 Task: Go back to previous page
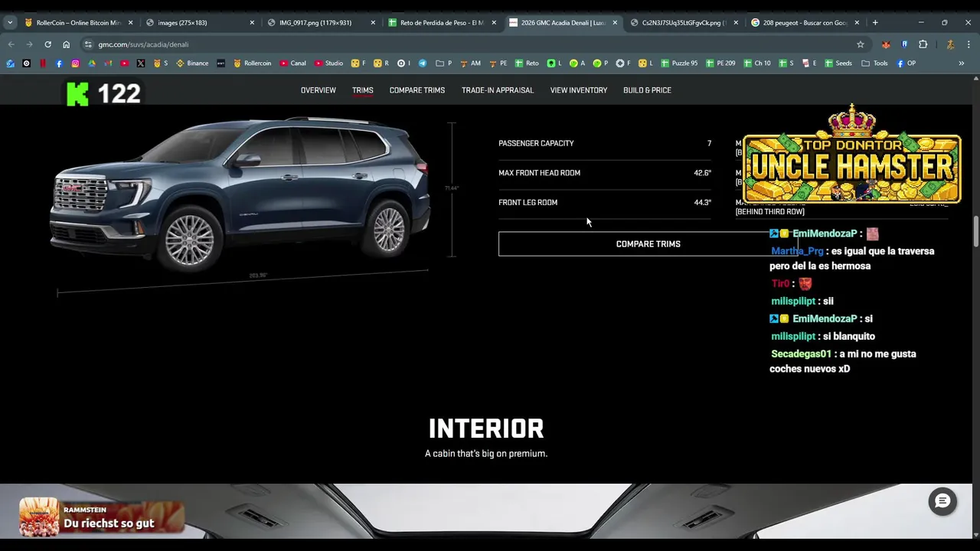pos(11,44)
